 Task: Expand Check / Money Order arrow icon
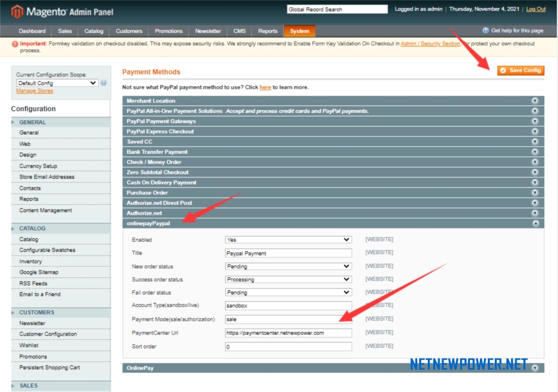click(535, 162)
